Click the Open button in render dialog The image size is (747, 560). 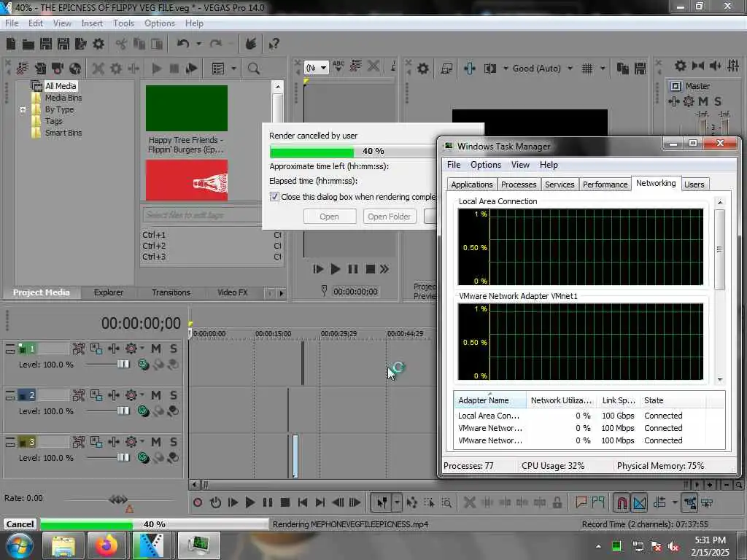point(329,217)
